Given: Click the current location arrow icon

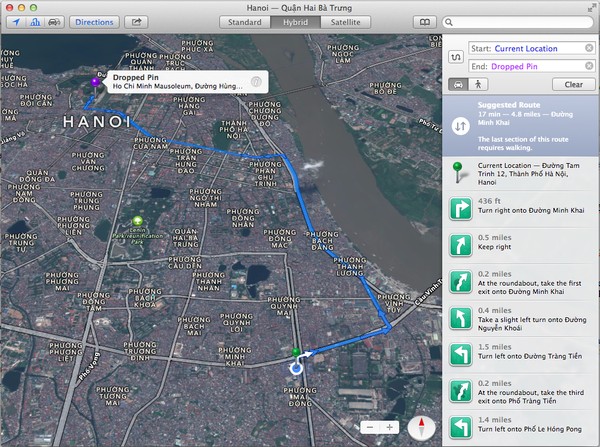Looking at the screenshot, I should tap(16, 22).
